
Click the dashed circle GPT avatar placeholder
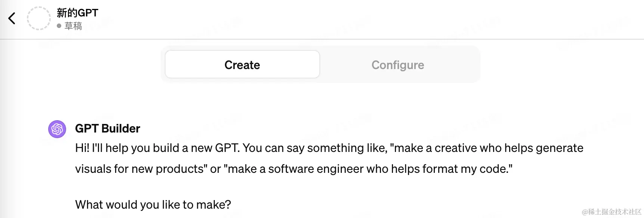click(38, 18)
